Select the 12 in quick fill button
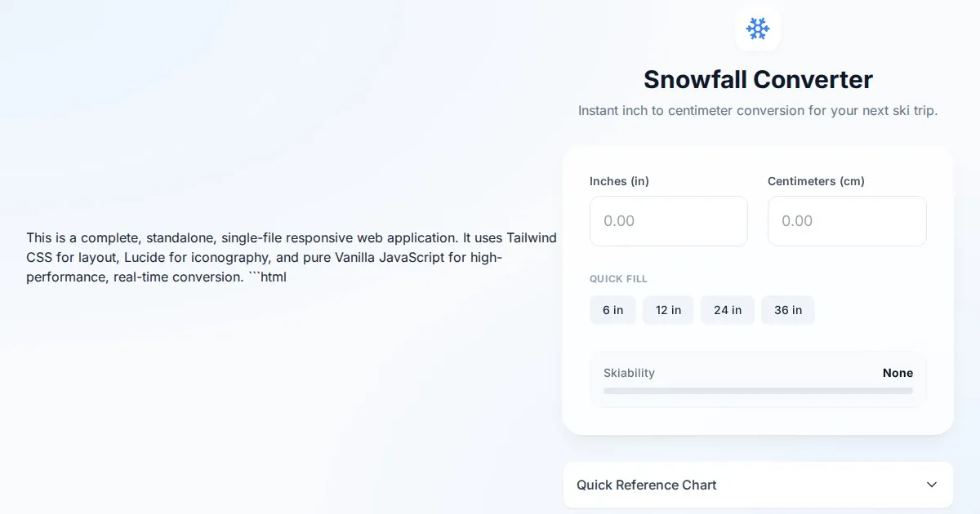 pyautogui.click(x=668, y=310)
